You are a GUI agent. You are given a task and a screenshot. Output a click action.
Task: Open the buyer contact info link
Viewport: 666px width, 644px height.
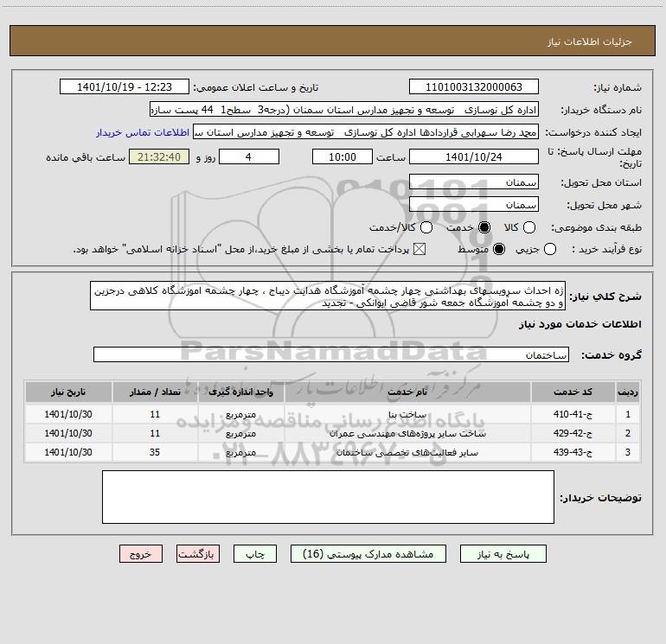click(x=143, y=132)
